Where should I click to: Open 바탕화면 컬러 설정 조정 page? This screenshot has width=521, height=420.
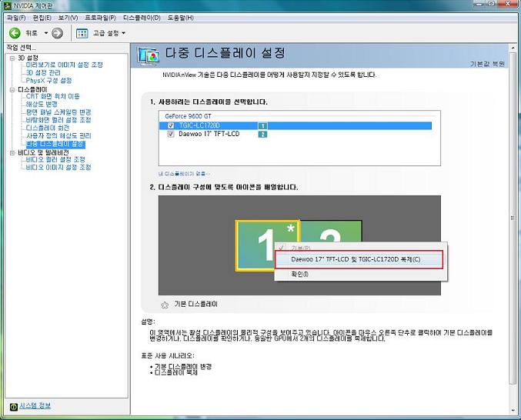pos(58,120)
